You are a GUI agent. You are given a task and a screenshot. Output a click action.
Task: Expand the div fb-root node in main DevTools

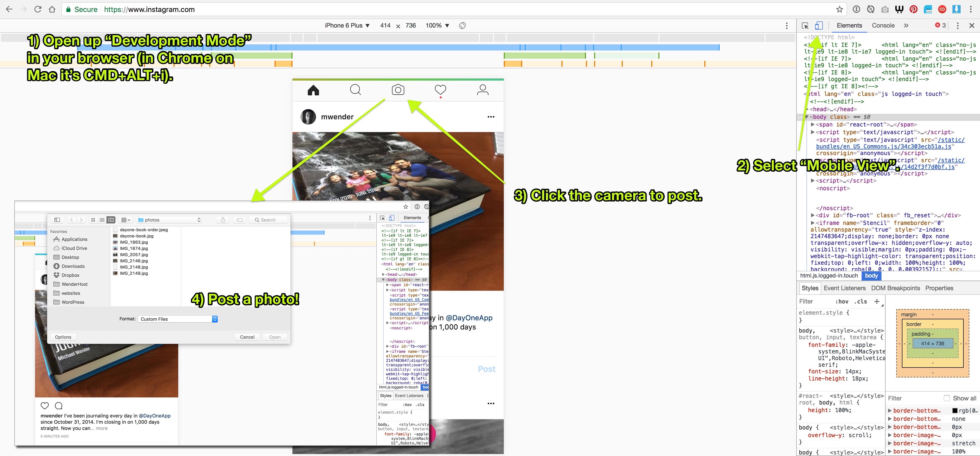[x=813, y=215]
